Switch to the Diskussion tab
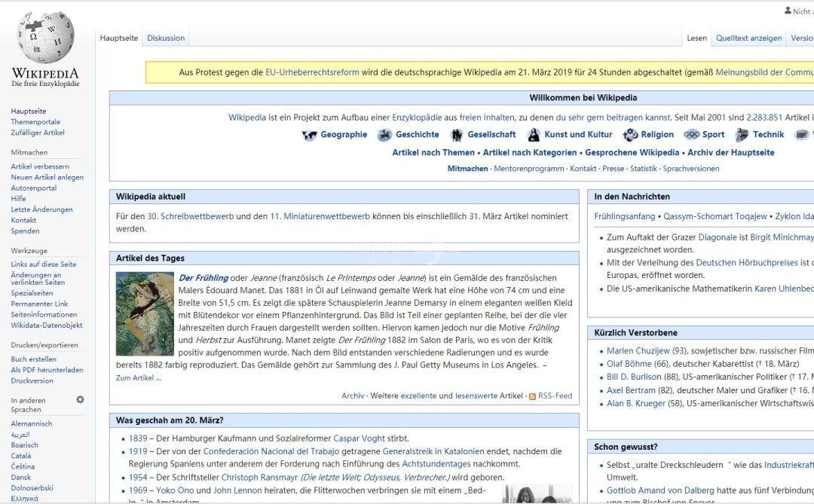The image size is (814, 504). click(166, 38)
